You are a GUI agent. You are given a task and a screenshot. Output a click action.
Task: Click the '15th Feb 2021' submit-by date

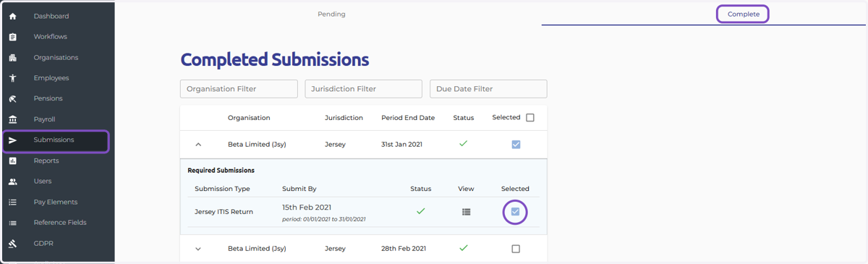(x=307, y=208)
